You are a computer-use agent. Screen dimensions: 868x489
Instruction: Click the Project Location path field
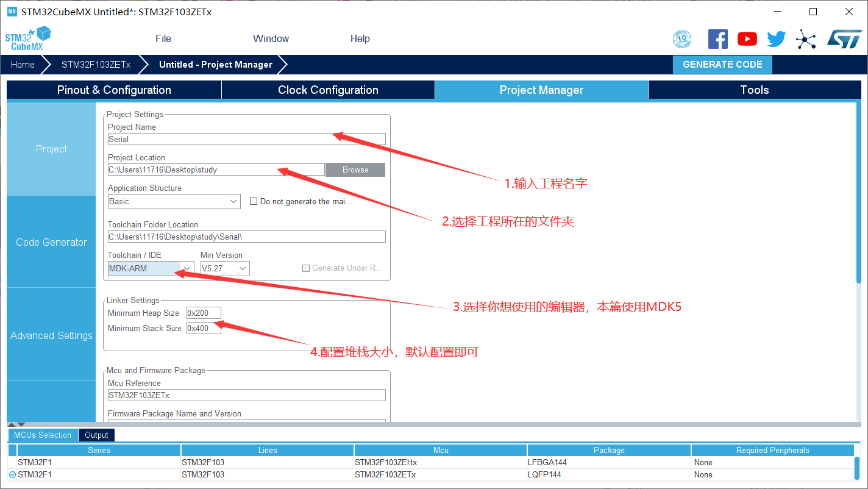(x=216, y=170)
